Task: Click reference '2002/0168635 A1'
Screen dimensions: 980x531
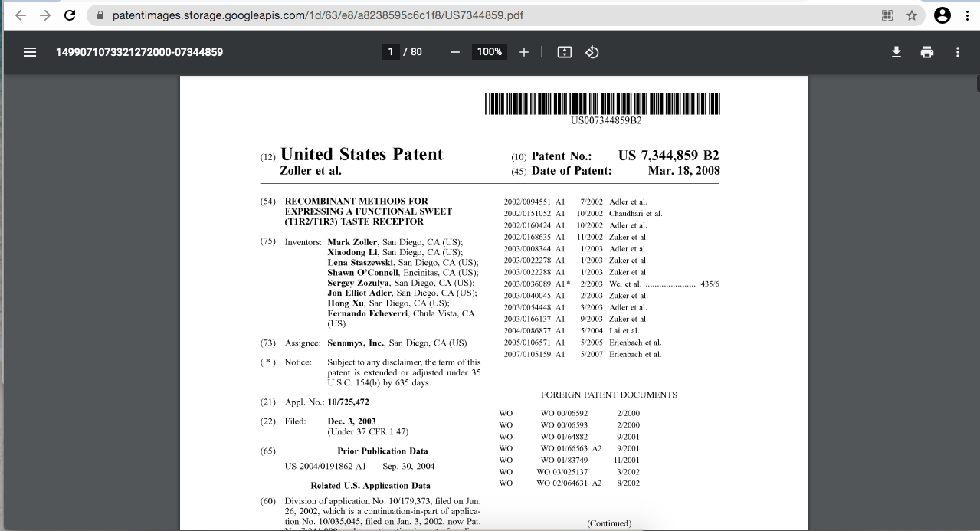Action: click(534, 238)
